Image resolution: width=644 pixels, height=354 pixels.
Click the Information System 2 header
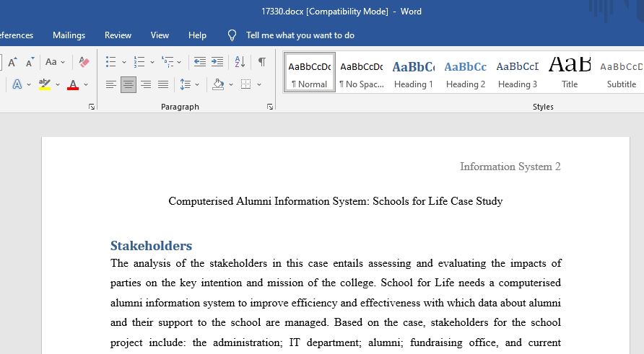(510, 167)
